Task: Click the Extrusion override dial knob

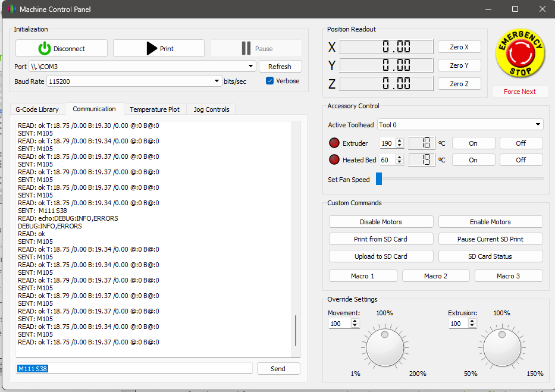Action: [x=501, y=347]
